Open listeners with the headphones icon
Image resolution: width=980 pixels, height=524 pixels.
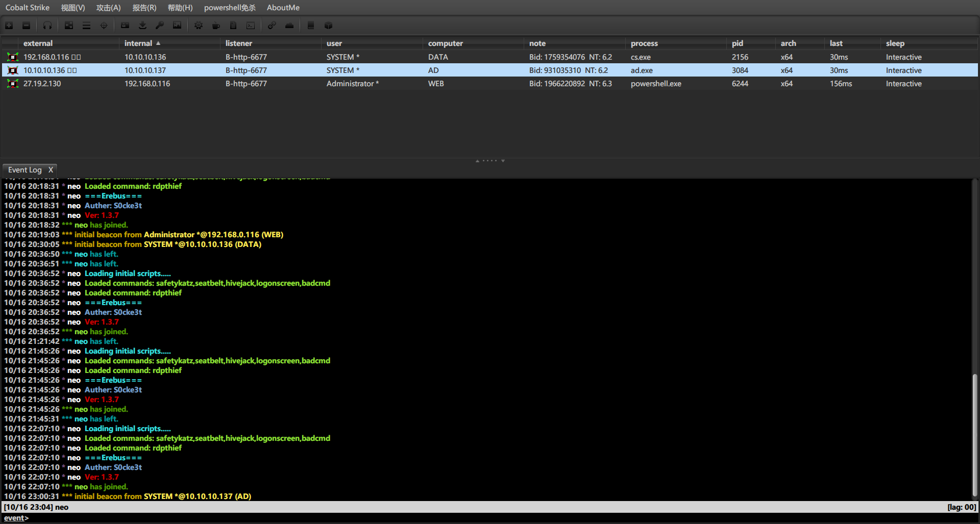(47, 26)
